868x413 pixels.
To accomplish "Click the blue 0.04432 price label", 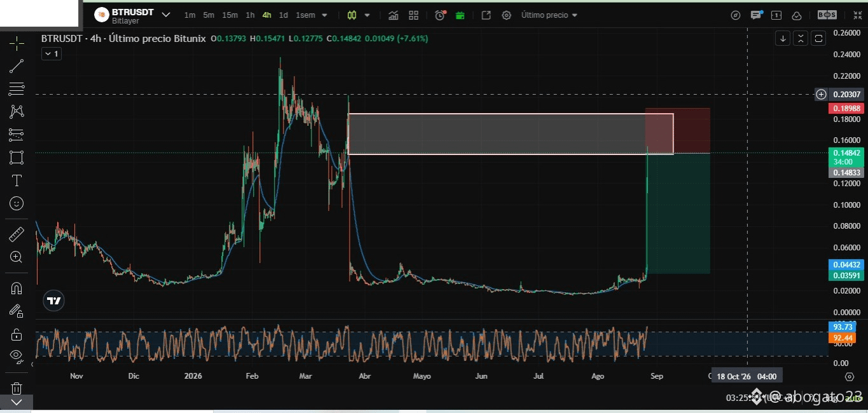I will pos(846,265).
